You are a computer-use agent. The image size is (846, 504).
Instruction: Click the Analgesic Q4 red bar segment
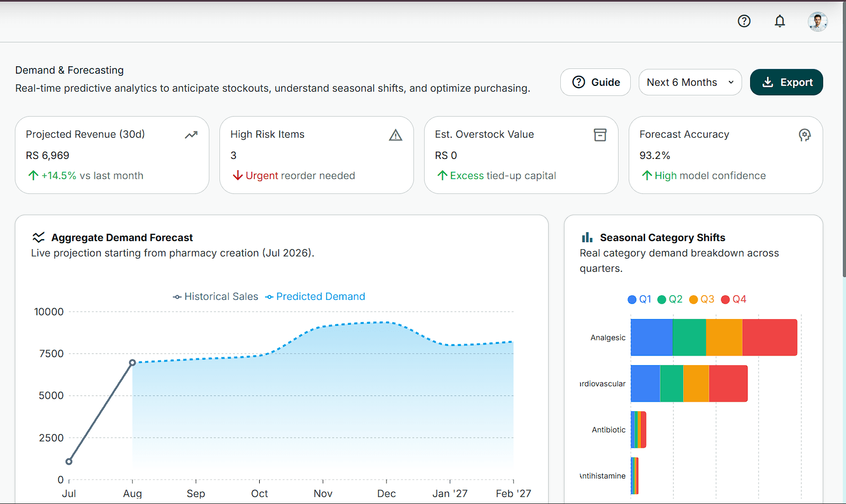pyautogui.click(x=770, y=338)
